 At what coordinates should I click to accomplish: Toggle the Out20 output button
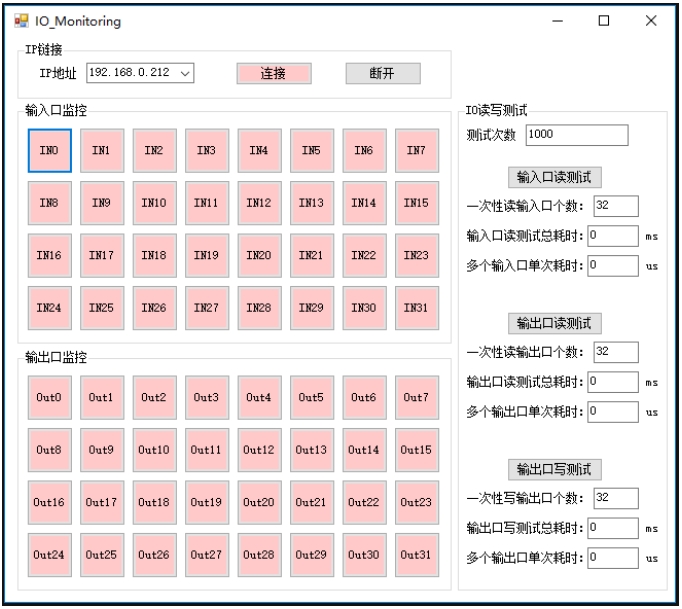pyautogui.click(x=259, y=502)
